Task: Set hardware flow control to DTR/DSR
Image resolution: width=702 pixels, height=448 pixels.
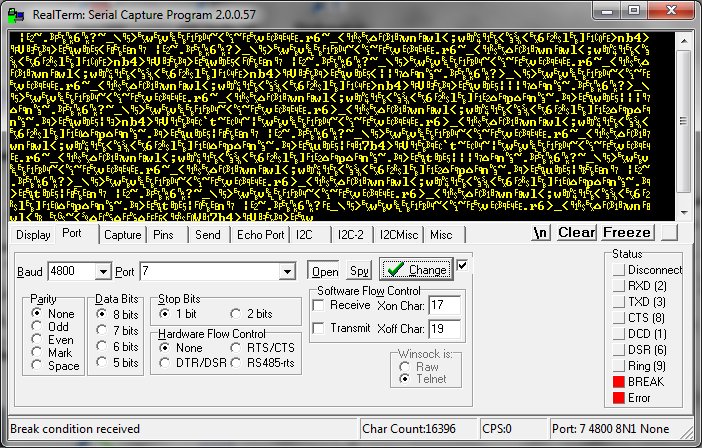Action: pyautogui.click(x=193, y=363)
